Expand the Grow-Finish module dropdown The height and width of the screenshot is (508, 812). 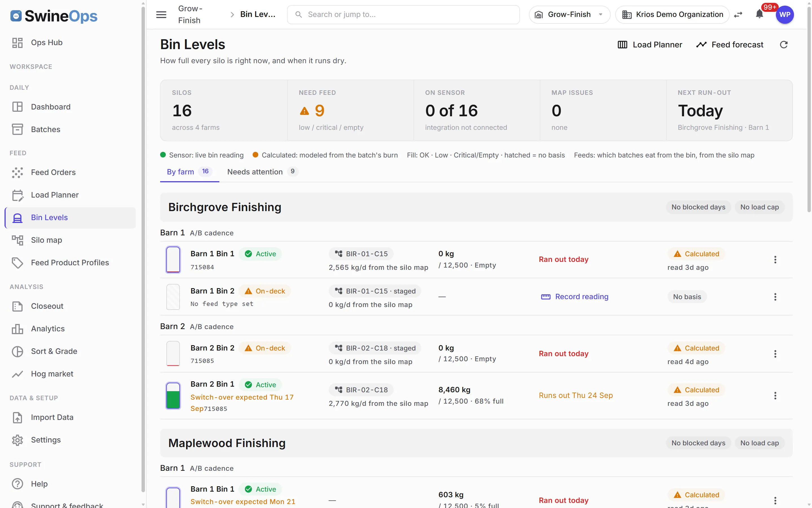pos(570,14)
